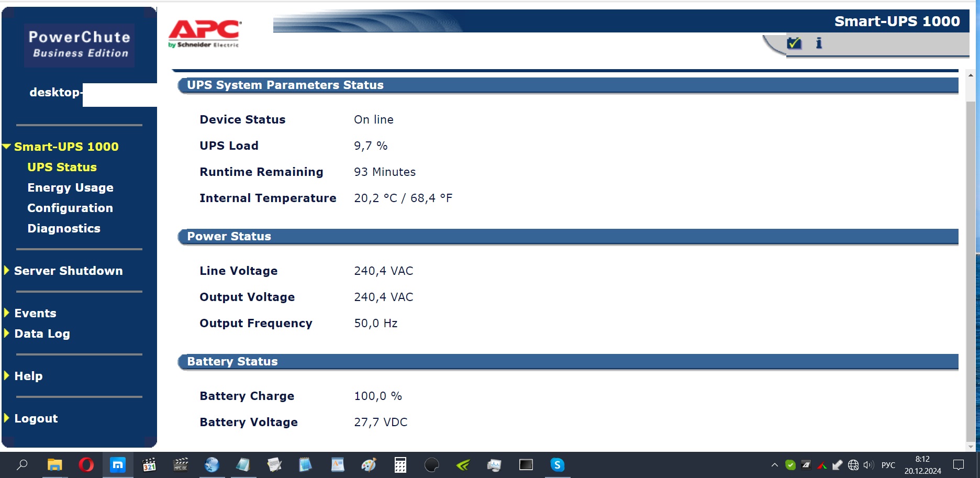
Task: Open Windows search from the taskbar
Action: (x=22, y=465)
